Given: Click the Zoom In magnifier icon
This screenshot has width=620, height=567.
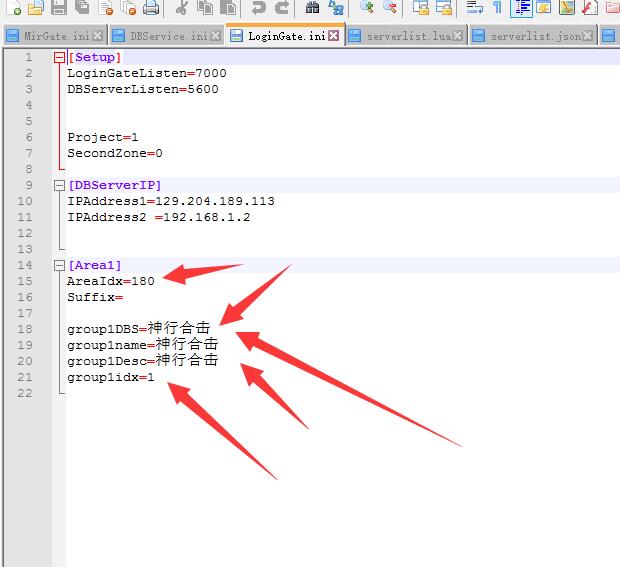Looking at the screenshot, I should 367,8.
